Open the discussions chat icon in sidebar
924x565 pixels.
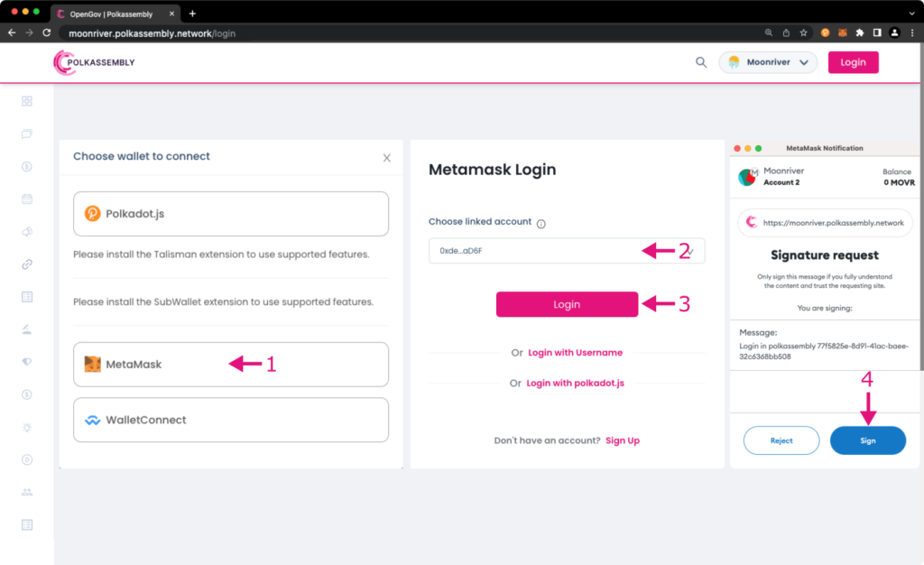pos(27,134)
